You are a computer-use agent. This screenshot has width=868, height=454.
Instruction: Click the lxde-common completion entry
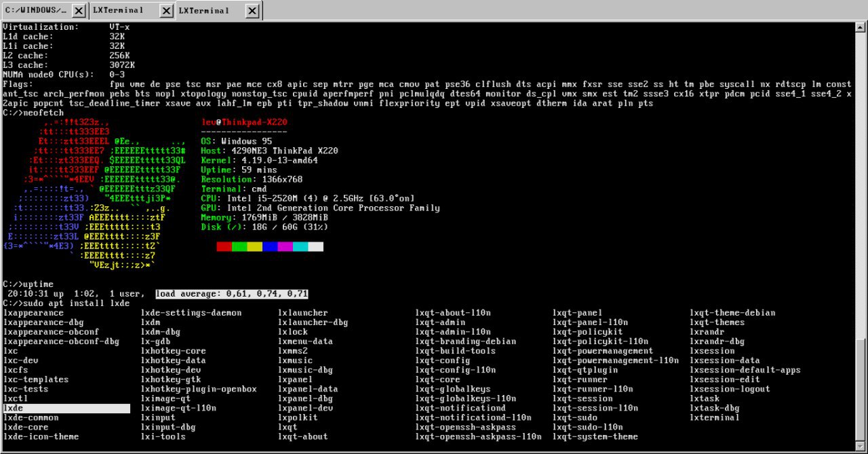point(31,417)
